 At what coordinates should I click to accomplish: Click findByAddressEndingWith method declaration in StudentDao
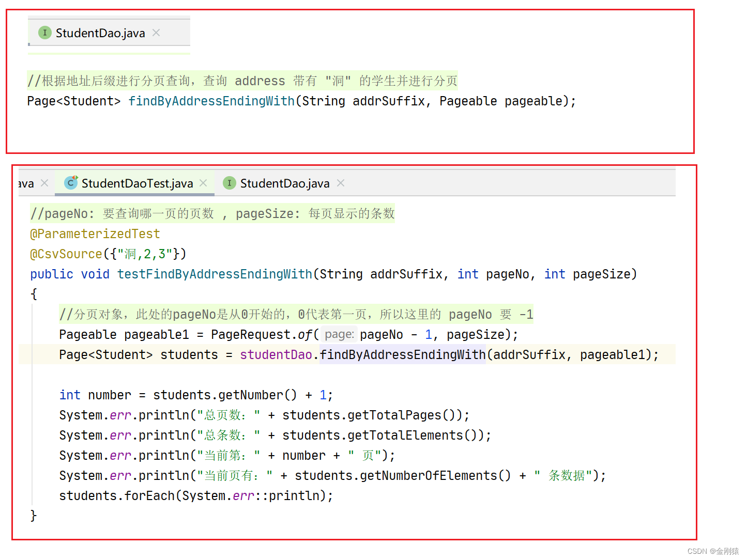point(211,101)
